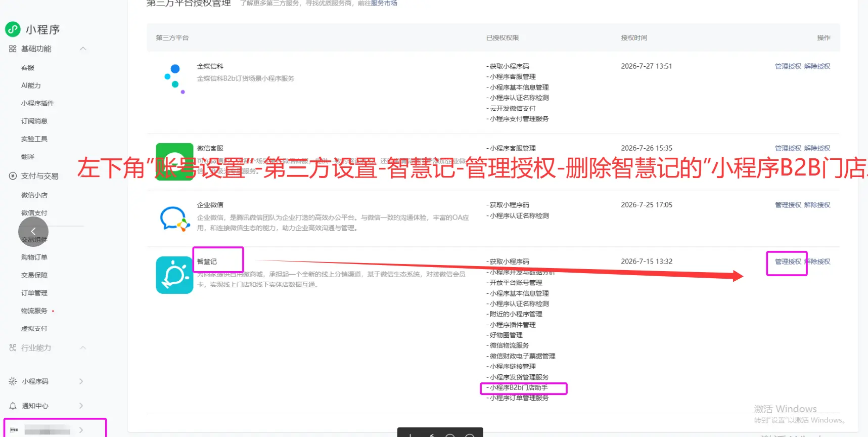Open 翻译 menu item
The image size is (868, 437).
pos(28,157)
